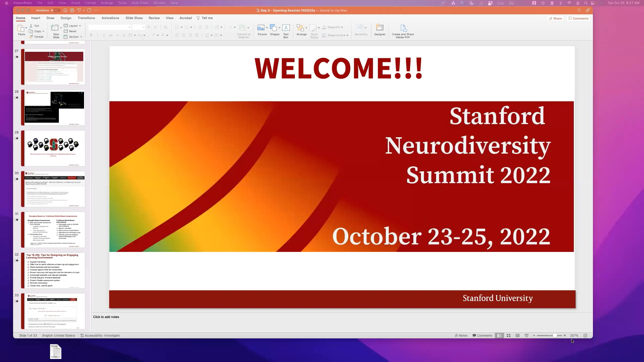Switch to Slide Sorter view
Image resolution: width=644 pixels, height=362 pixels.
pos(508,335)
